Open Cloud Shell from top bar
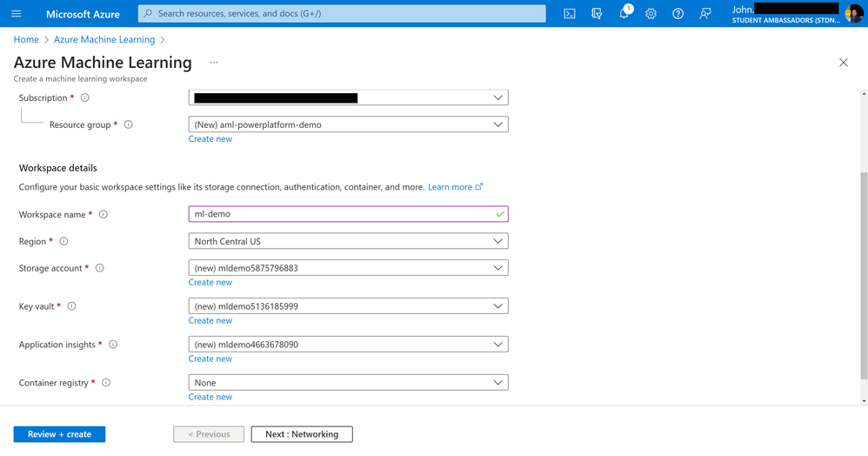The image size is (868, 456). click(x=569, y=14)
